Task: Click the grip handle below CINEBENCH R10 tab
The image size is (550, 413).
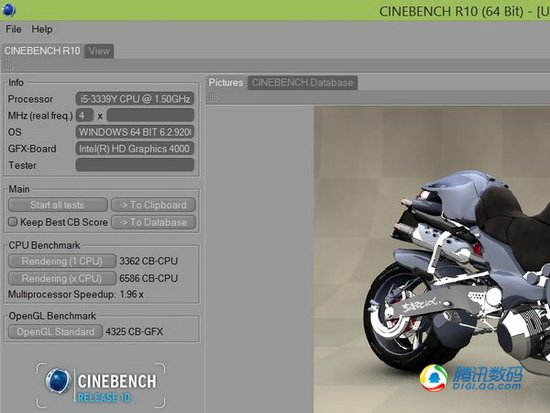Action: click(x=8, y=65)
